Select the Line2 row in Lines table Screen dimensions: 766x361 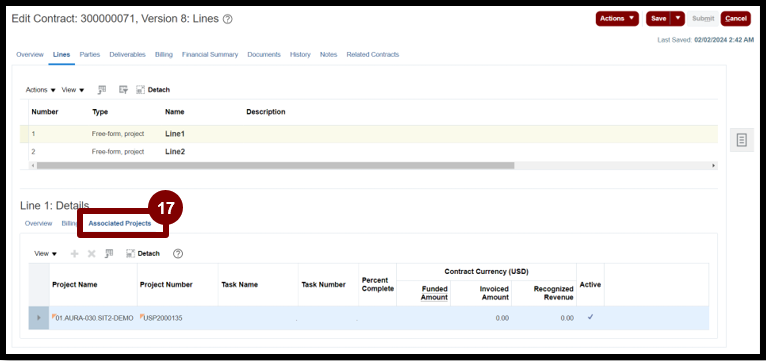(x=369, y=151)
